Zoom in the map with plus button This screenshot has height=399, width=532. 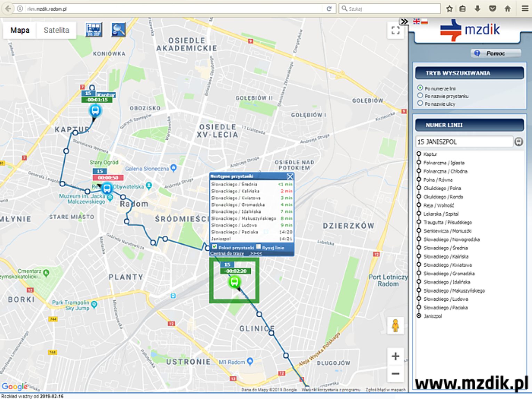pos(395,356)
